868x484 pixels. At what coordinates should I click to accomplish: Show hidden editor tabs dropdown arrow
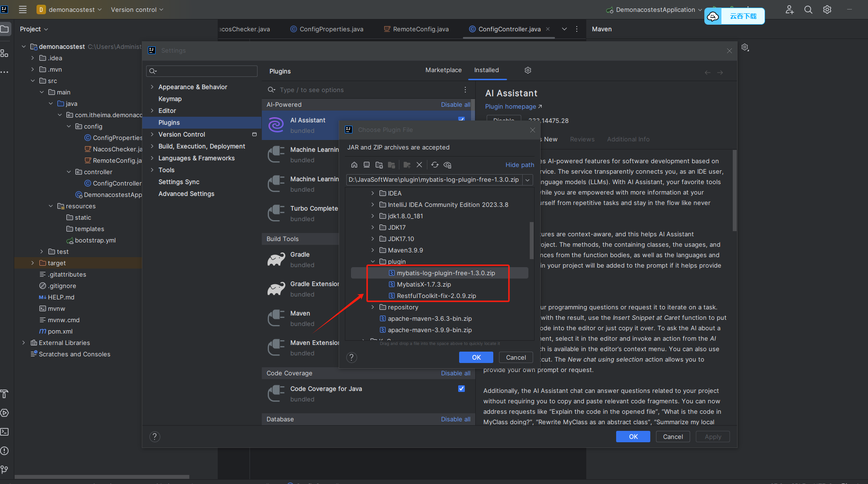(x=564, y=29)
